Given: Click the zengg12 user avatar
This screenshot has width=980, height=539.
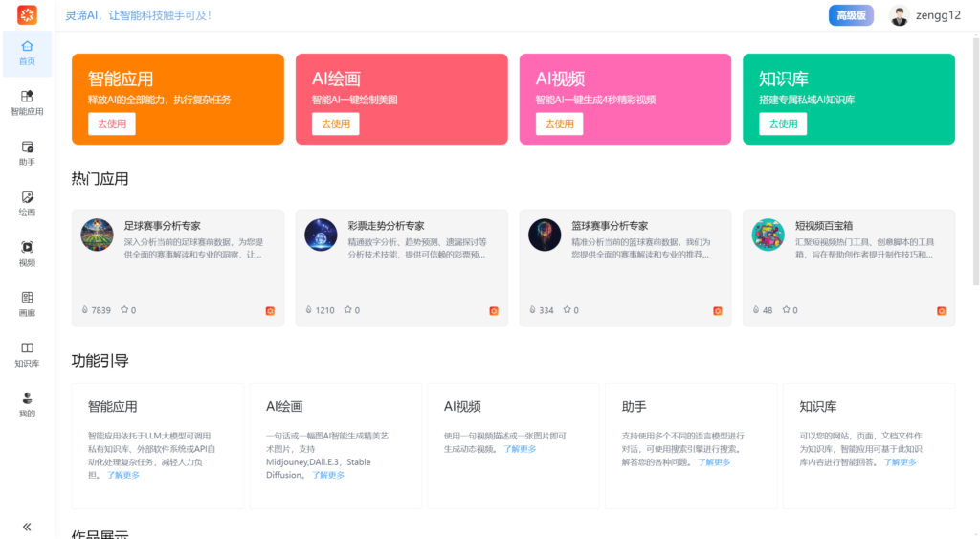Looking at the screenshot, I should [x=899, y=15].
